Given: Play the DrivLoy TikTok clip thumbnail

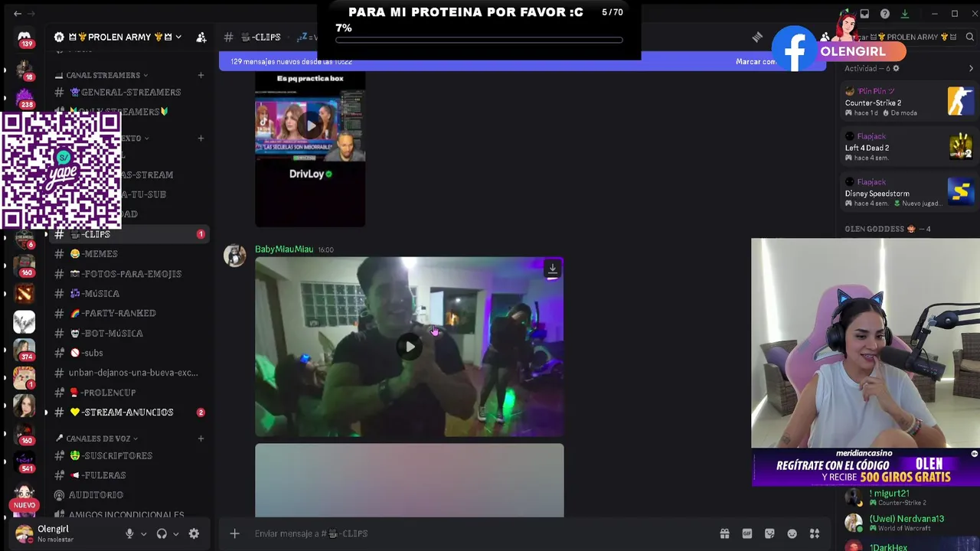Looking at the screenshot, I should pyautogui.click(x=310, y=126).
